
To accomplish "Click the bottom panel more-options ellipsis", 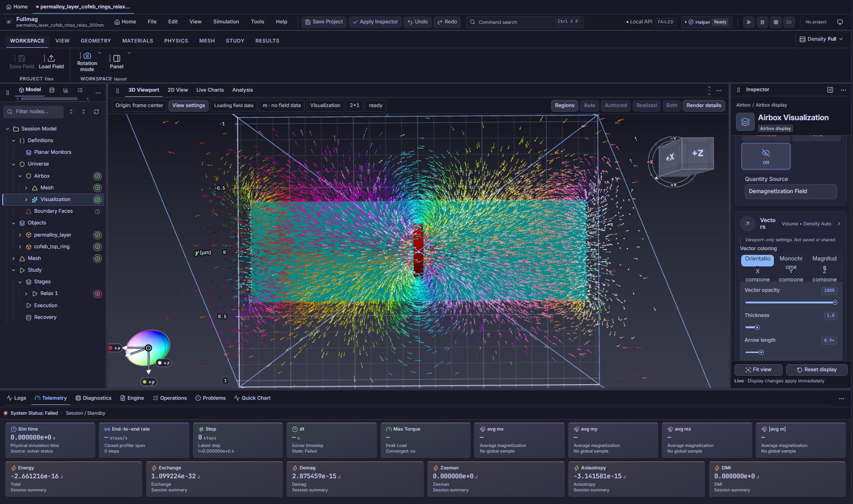I will pos(841,398).
